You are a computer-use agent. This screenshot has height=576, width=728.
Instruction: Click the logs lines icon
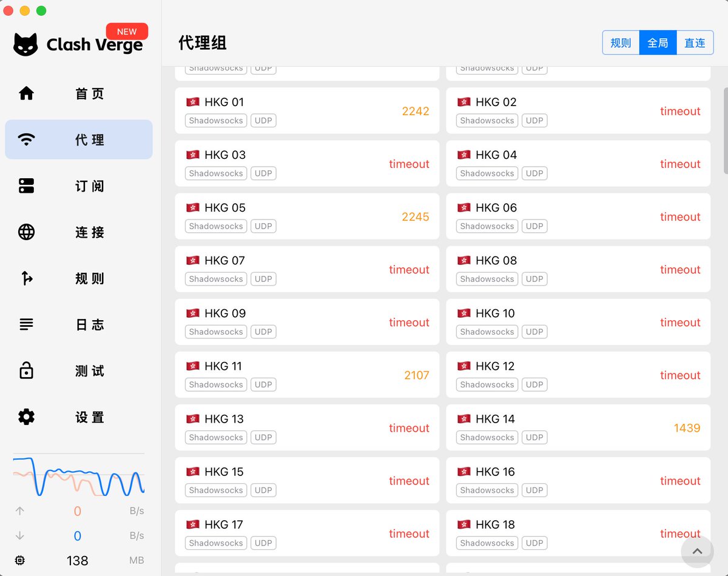(27, 324)
